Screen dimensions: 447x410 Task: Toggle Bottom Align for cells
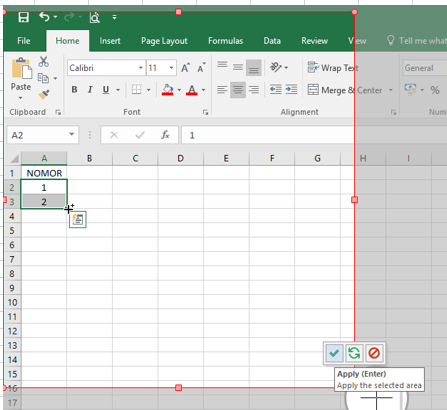point(254,68)
